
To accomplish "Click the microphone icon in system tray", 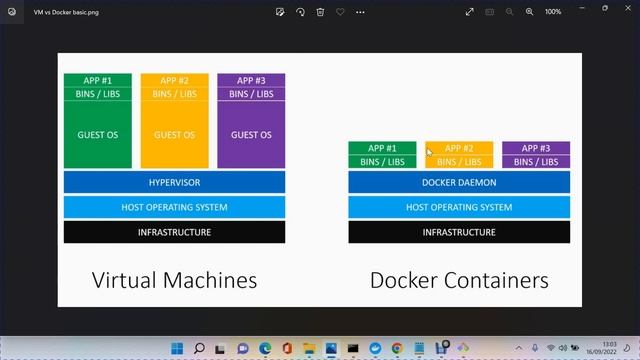I will pos(535,348).
